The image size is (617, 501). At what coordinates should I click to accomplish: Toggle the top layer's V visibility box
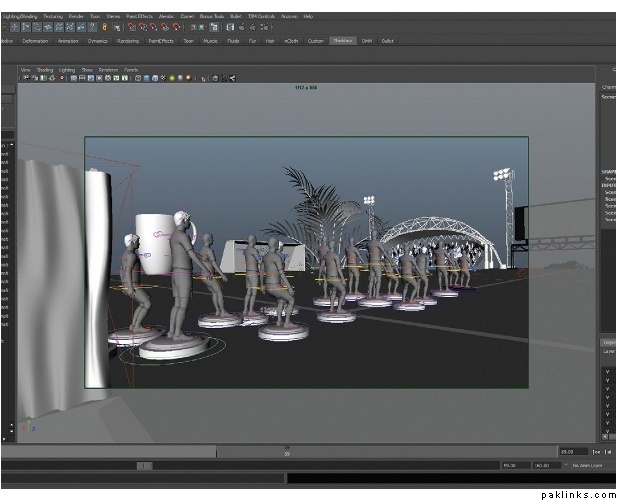[607, 372]
